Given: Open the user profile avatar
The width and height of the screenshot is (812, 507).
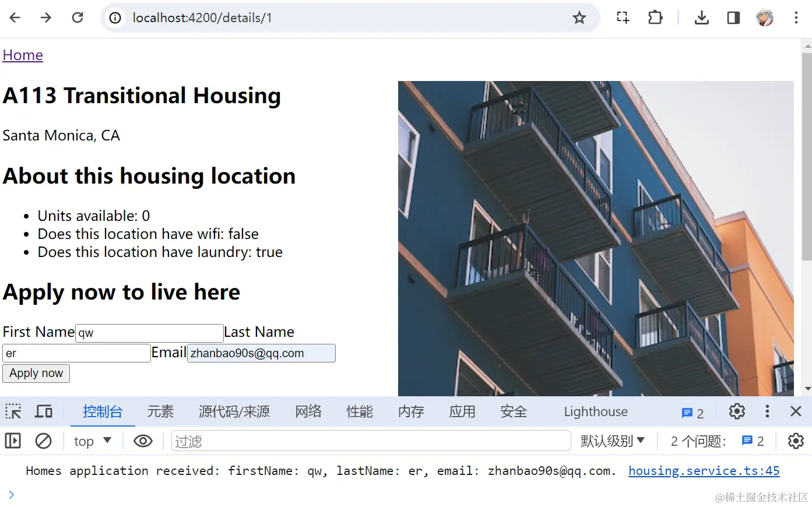Looking at the screenshot, I should [x=765, y=17].
